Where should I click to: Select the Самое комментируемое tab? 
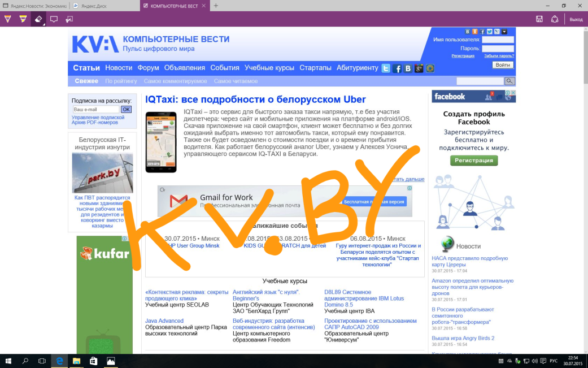tap(175, 81)
